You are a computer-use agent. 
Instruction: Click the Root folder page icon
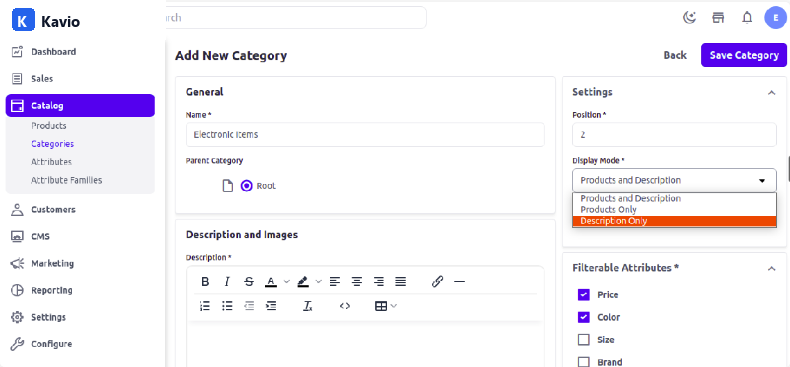click(228, 186)
